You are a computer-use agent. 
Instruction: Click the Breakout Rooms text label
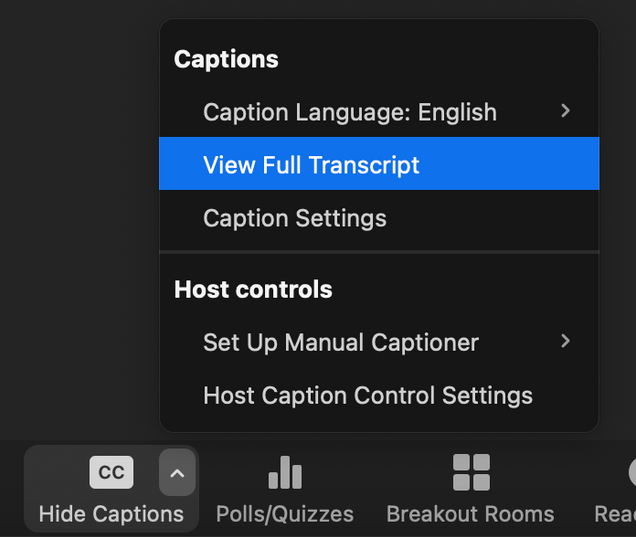coord(470,514)
